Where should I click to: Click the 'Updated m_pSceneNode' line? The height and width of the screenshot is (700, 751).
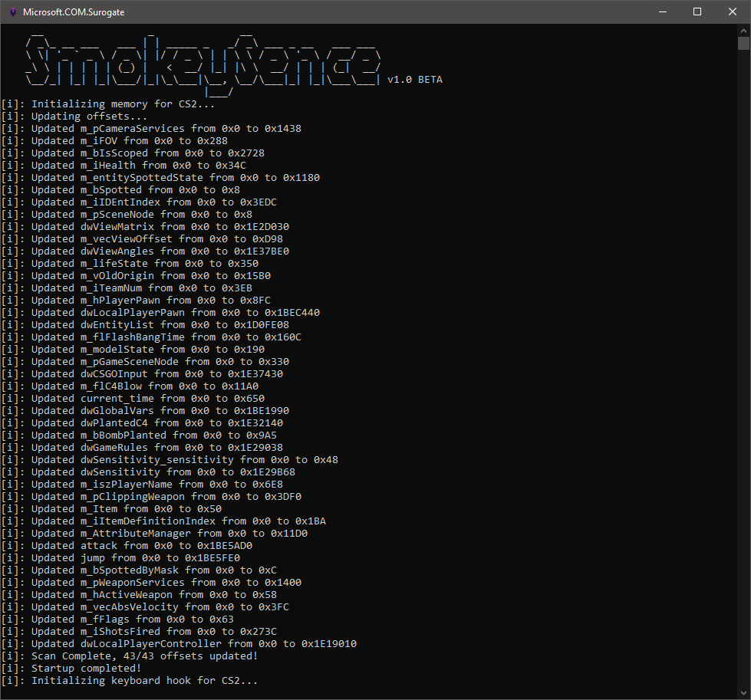pos(127,215)
